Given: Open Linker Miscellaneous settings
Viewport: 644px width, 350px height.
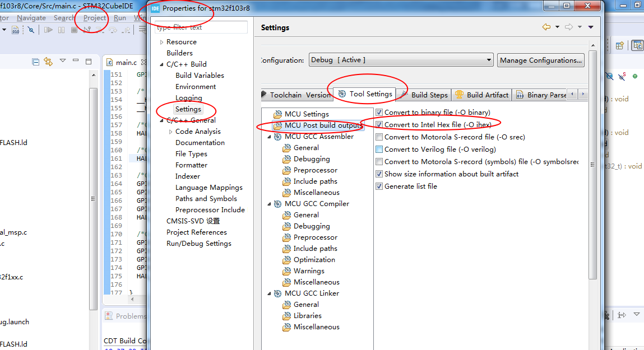Looking at the screenshot, I should (x=316, y=327).
